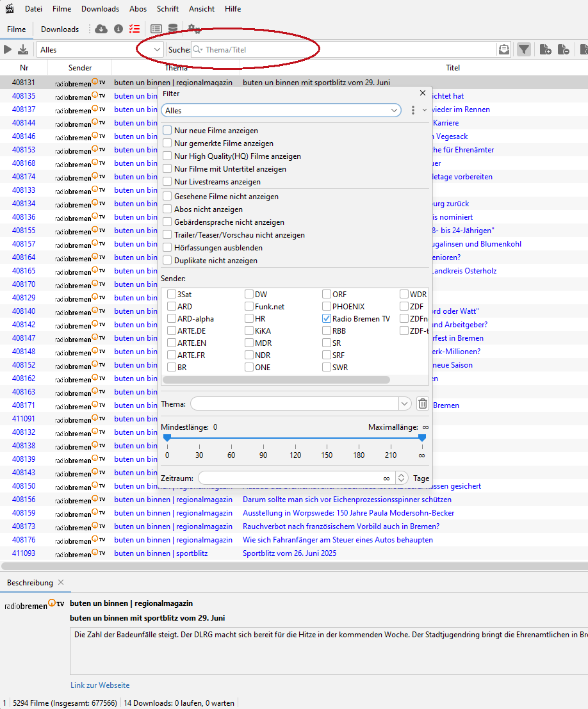This screenshot has height=709, width=588.
Task: Check the PHOENIX sender checkbox
Action: click(327, 306)
